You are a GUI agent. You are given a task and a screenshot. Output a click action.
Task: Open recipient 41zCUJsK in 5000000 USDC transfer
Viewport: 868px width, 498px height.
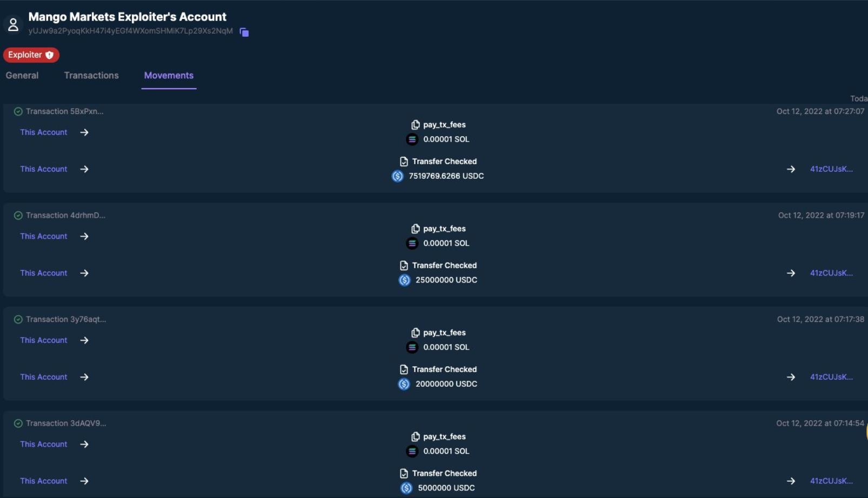tap(831, 481)
